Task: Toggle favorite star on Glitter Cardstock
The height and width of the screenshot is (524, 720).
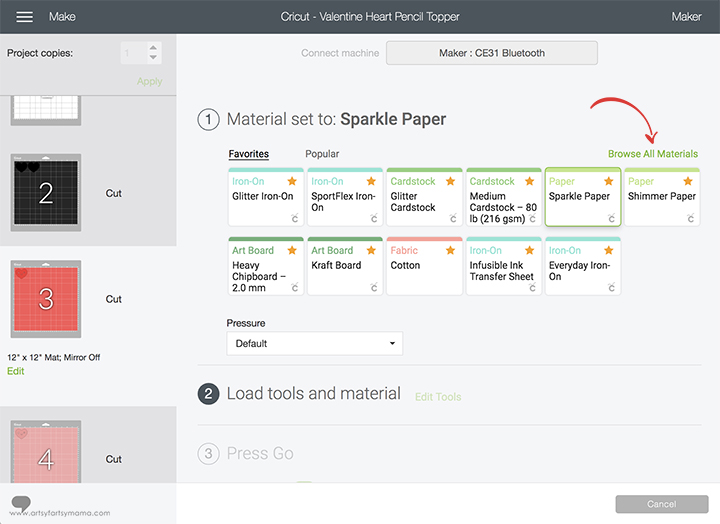Action: click(x=450, y=181)
